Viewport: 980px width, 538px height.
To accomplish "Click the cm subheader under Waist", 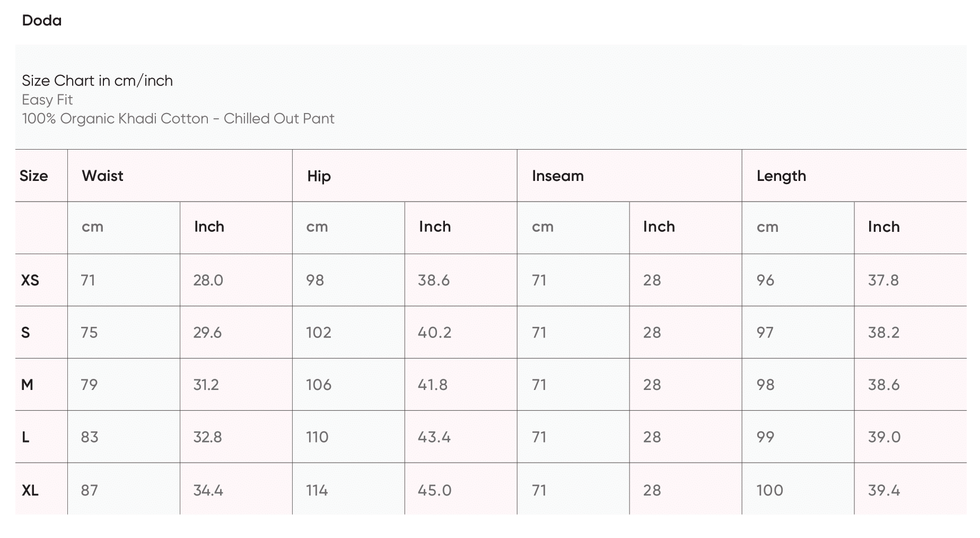I will click(x=92, y=227).
